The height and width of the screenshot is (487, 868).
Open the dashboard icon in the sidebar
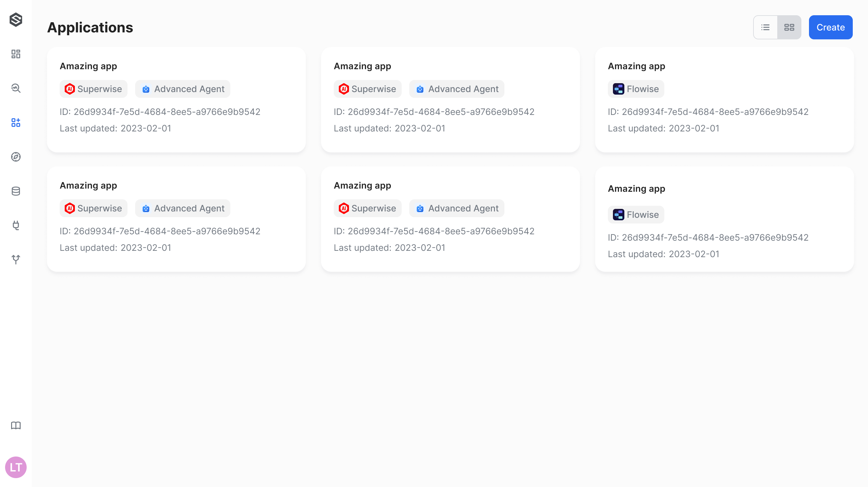pyautogui.click(x=16, y=54)
